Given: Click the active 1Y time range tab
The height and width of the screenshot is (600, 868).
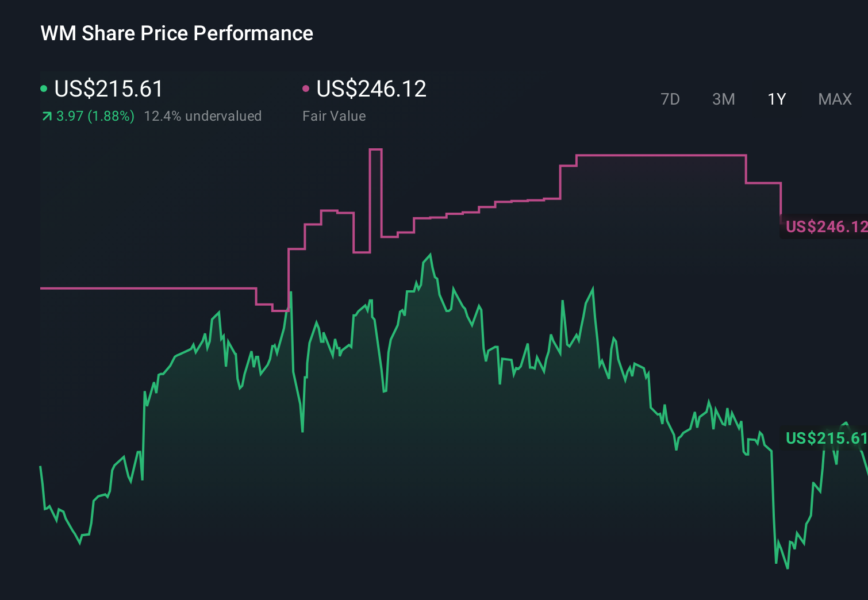Looking at the screenshot, I should pos(776,99).
